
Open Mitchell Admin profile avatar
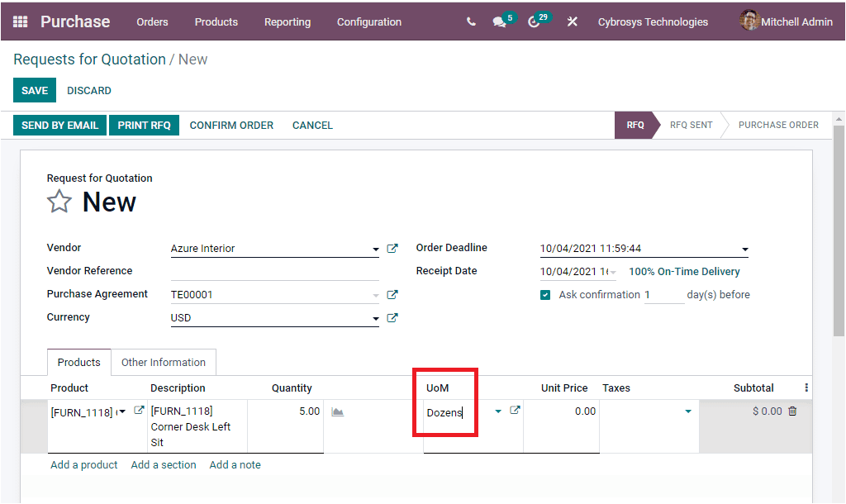[x=749, y=21]
